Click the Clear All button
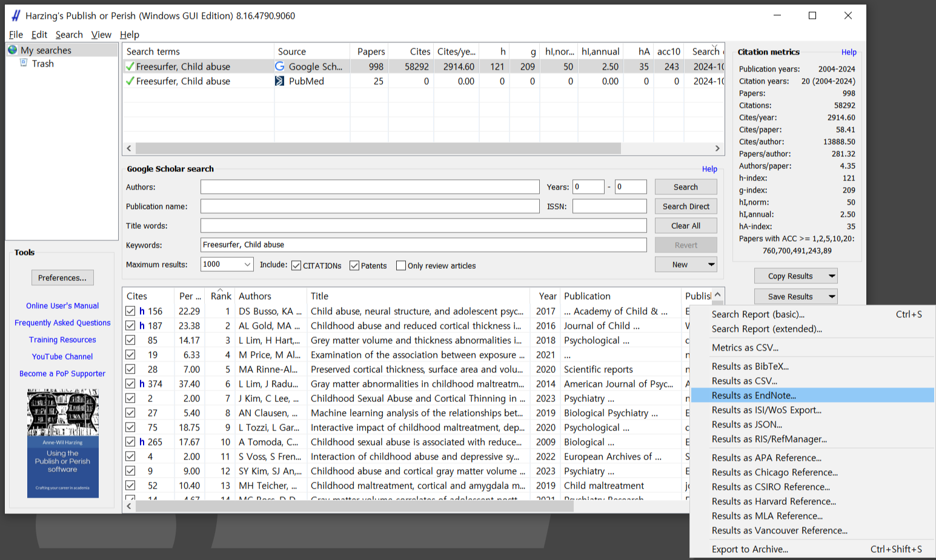 [686, 226]
